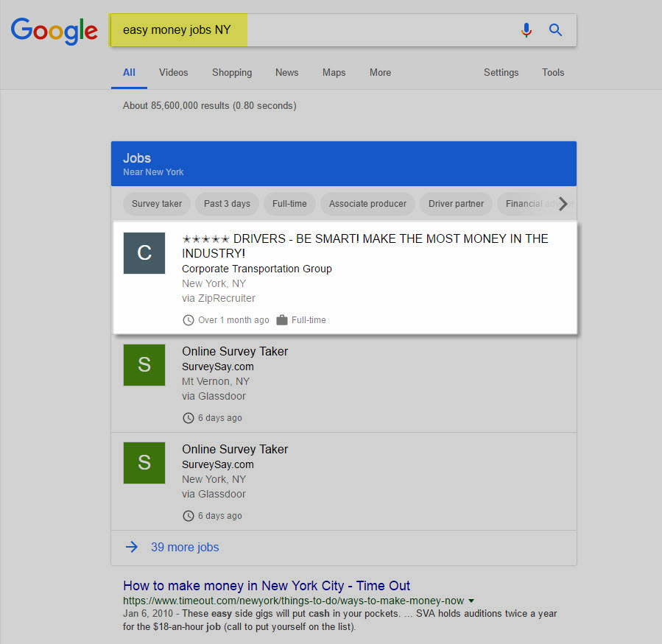Click the search box with query text

click(x=342, y=30)
